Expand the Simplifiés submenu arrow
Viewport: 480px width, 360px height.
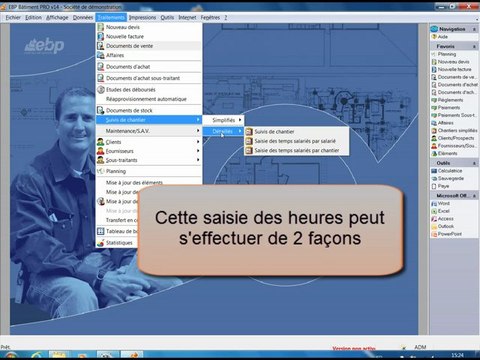(x=240, y=120)
